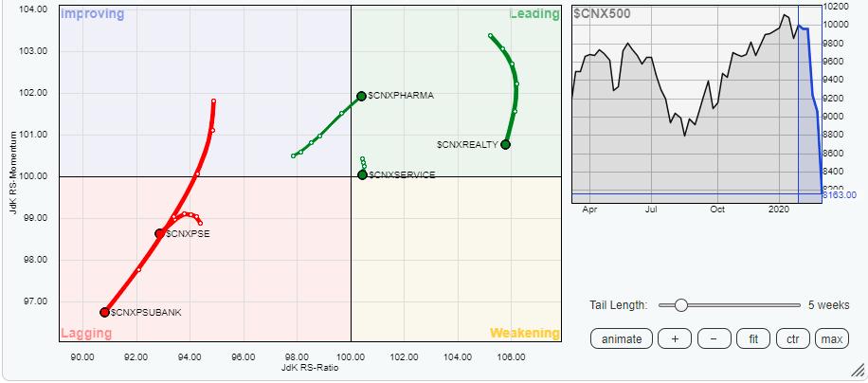The width and height of the screenshot is (868, 383).
Task: Click the animate button
Action: [620, 338]
